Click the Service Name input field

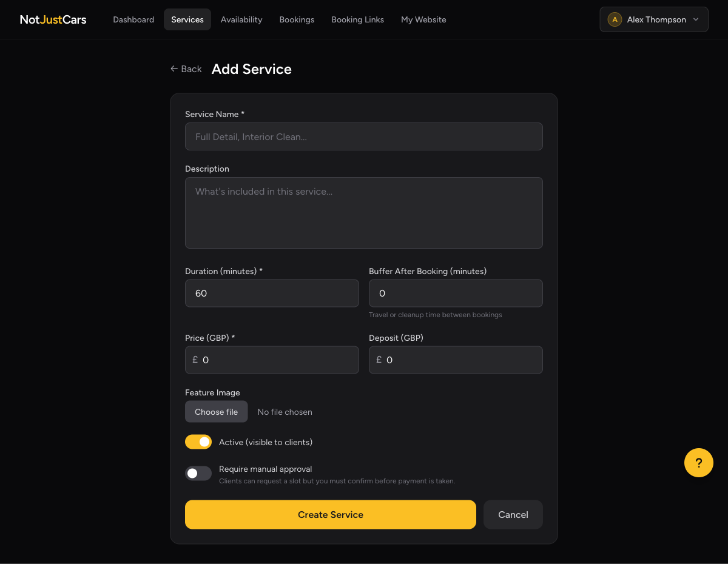click(364, 136)
